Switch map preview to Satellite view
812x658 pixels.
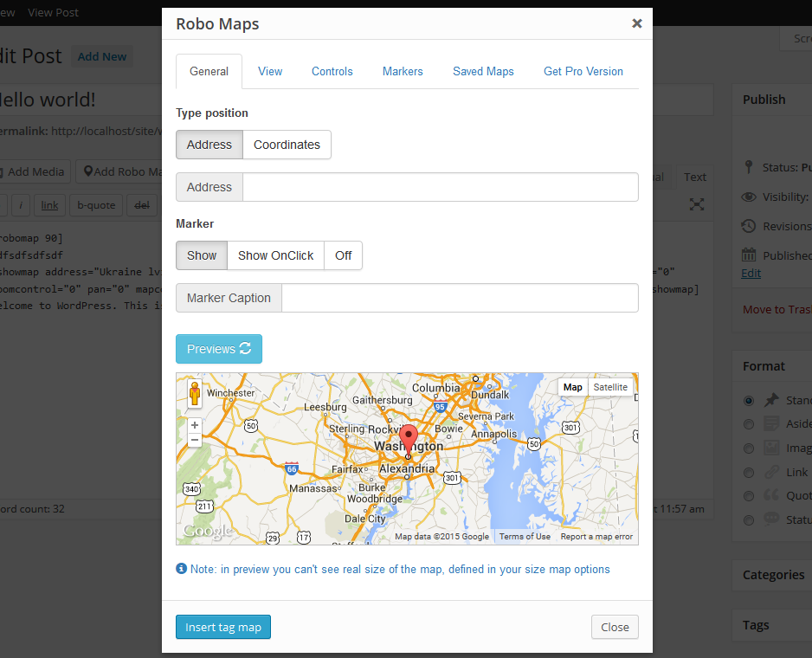coord(610,387)
